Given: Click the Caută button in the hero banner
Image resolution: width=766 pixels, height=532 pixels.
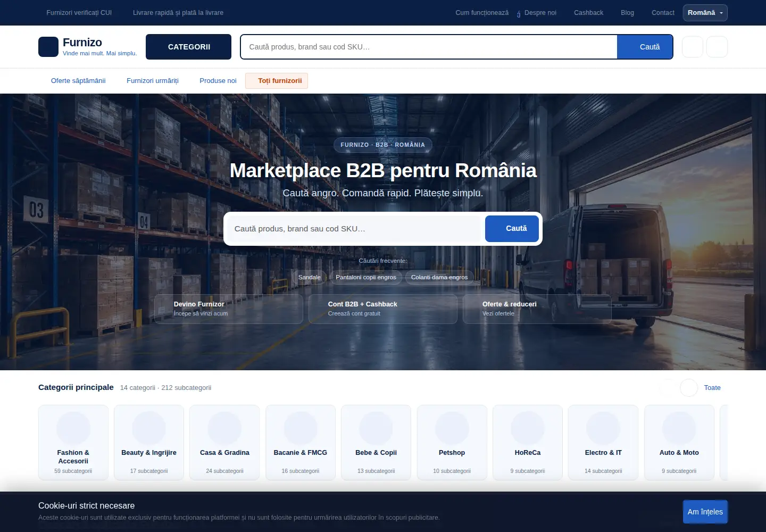Looking at the screenshot, I should coord(512,229).
